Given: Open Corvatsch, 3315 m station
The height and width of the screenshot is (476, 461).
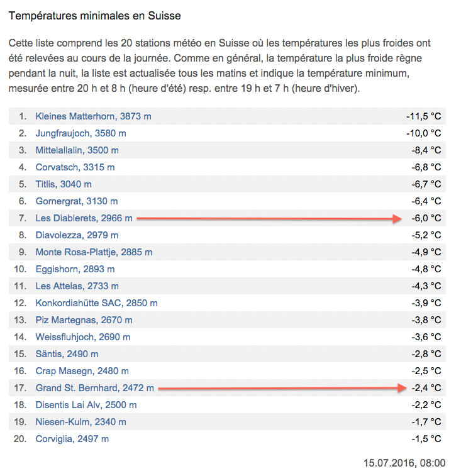Looking at the screenshot, I should [x=75, y=167].
